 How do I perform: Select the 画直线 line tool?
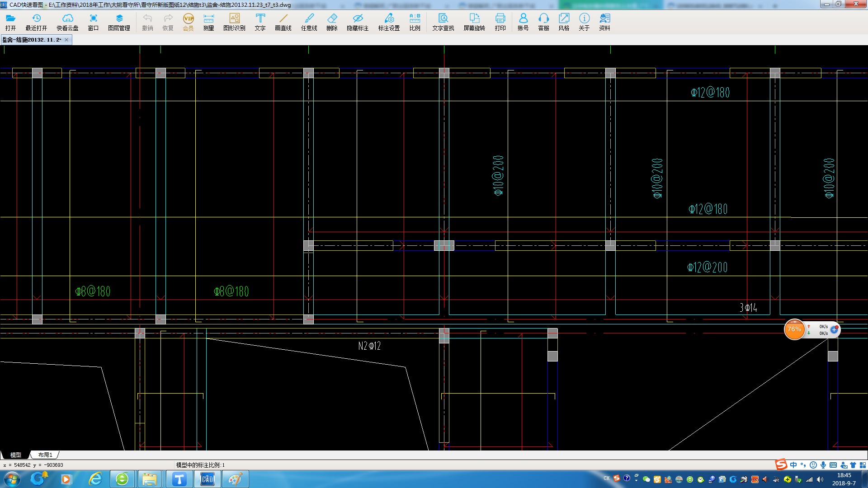283,22
